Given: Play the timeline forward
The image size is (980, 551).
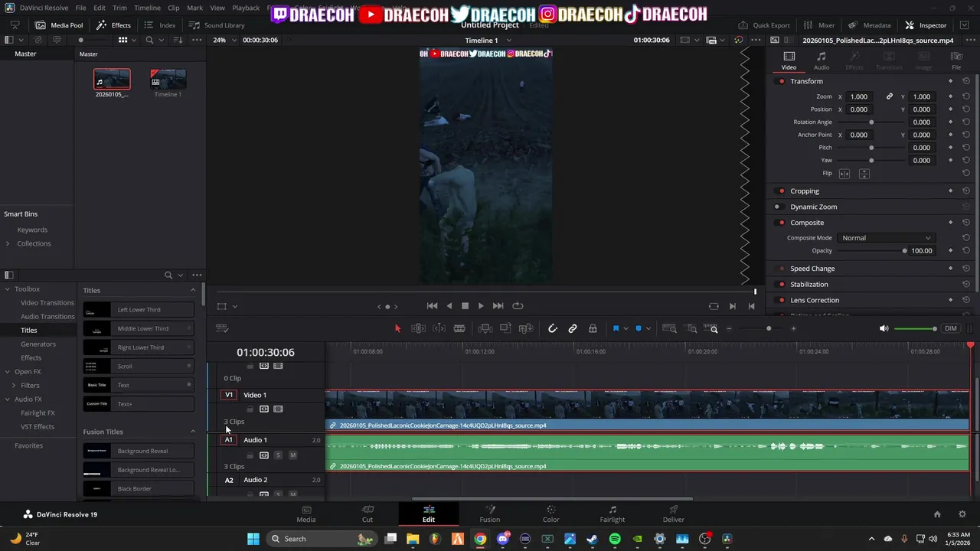Looking at the screenshot, I should (481, 306).
